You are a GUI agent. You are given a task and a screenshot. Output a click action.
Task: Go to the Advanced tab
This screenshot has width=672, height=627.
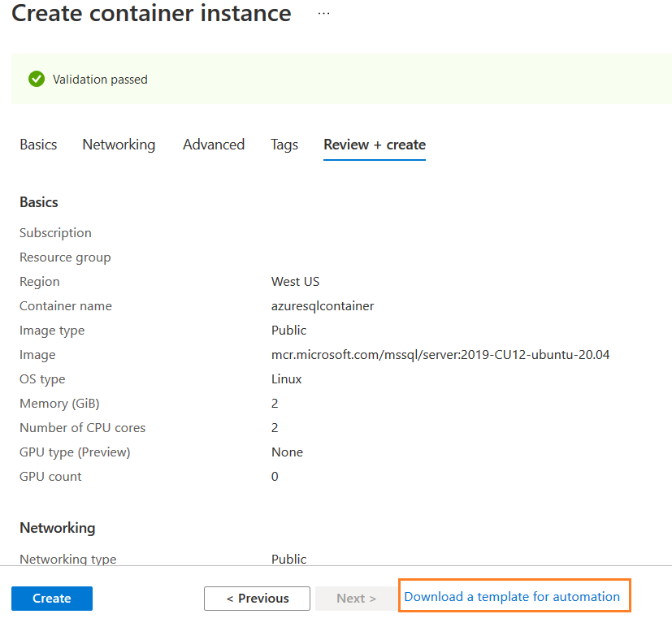click(x=214, y=145)
